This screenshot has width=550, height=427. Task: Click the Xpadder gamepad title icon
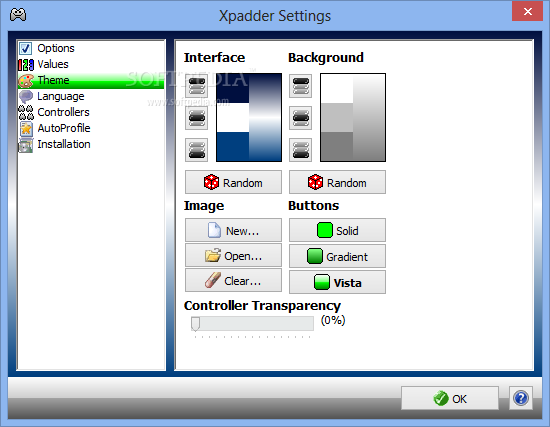(18, 15)
